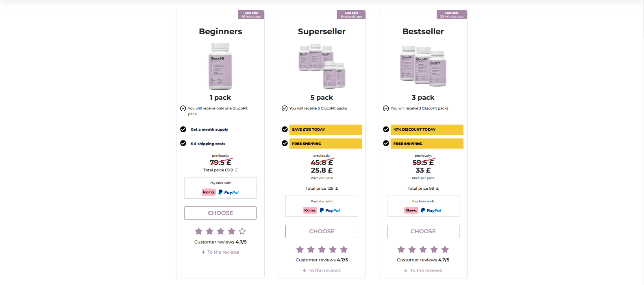Screen dimensions: 644x285
Task: Click the last star under Bestseller
Action: [445, 250]
